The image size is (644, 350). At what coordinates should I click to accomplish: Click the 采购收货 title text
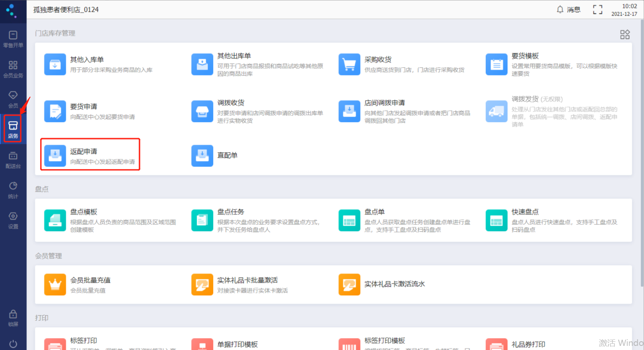378,60
